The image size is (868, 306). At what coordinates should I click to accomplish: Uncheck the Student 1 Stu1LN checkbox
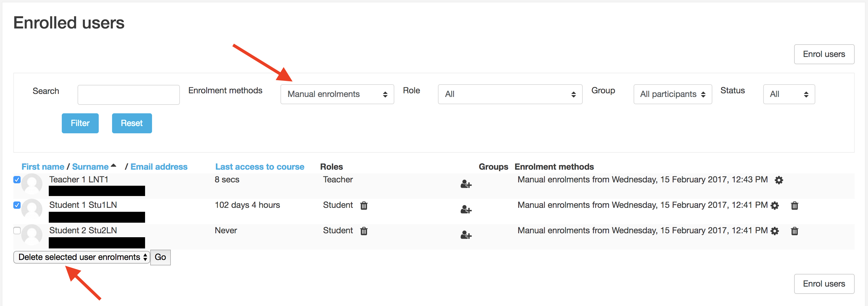pyautogui.click(x=17, y=205)
